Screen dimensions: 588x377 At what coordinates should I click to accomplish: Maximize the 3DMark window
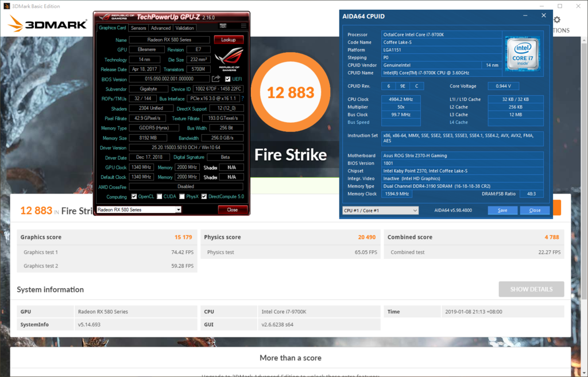(x=560, y=6)
